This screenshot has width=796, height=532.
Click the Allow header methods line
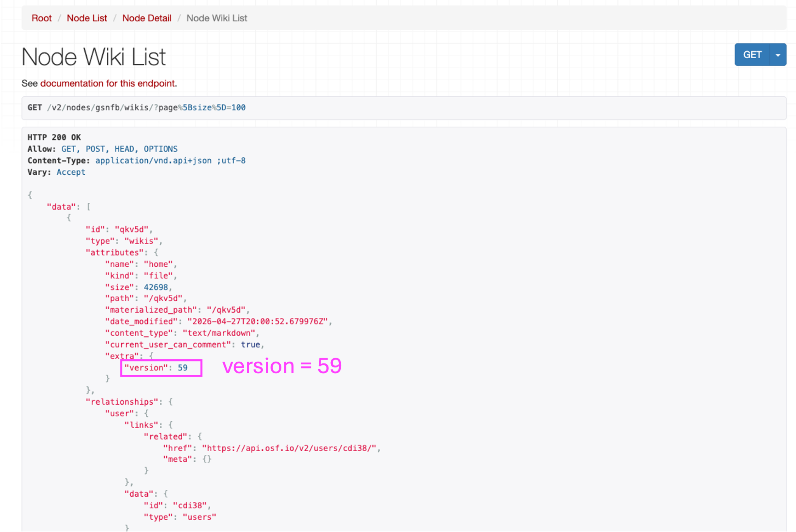103,149
